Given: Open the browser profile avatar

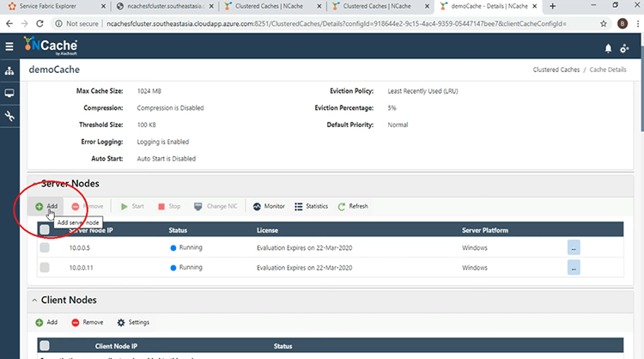Looking at the screenshot, I should 623,24.
